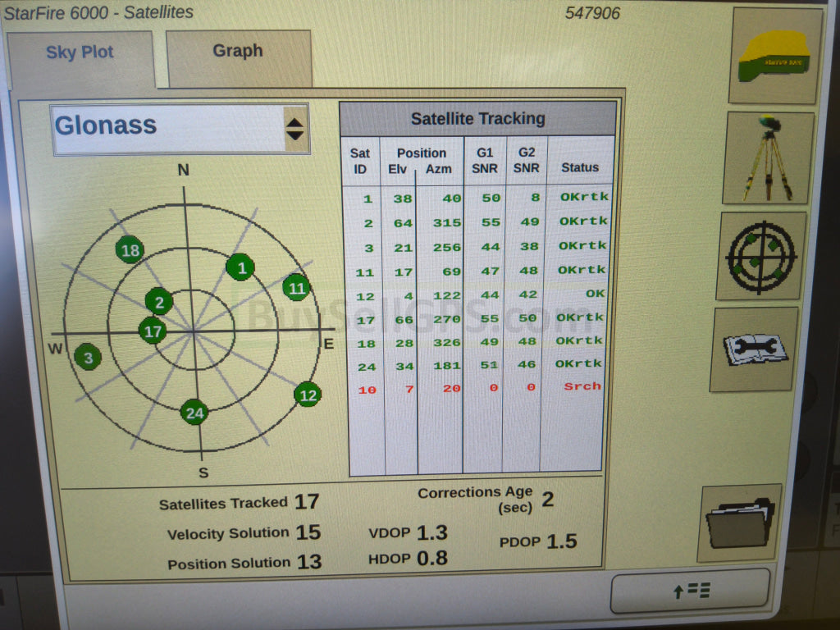Image resolution: width=840 pixels, height=630 pixels.
Task: Select the Sky Plot tab
Action: [x=80, y=53]
